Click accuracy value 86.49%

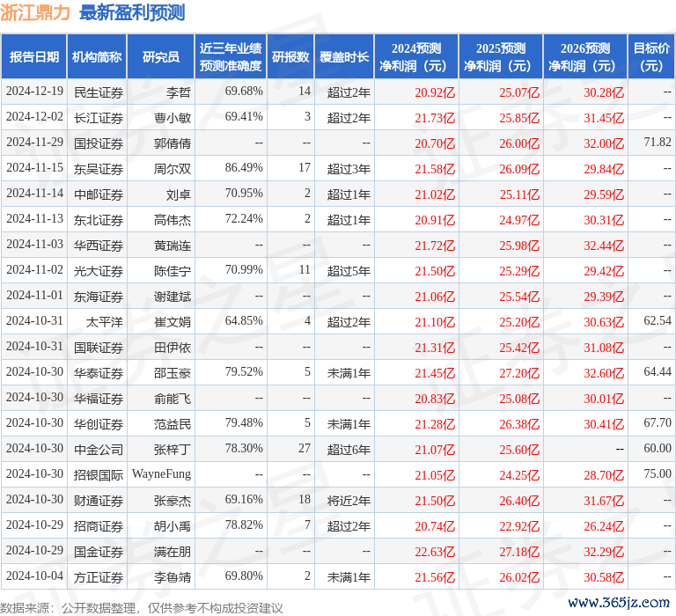244,168
